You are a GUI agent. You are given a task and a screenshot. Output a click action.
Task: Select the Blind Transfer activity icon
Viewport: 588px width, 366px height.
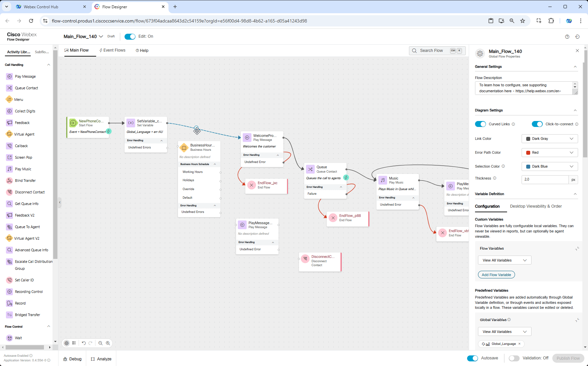coord(10,181)
